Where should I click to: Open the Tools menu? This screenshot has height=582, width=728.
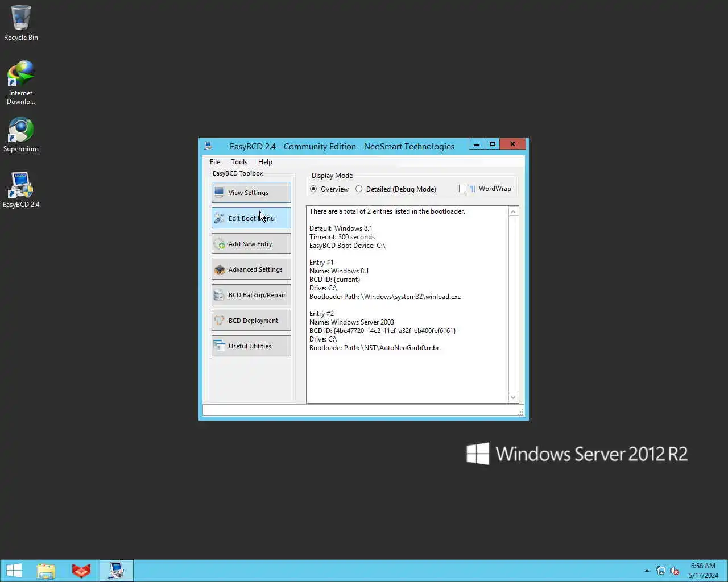239,162
